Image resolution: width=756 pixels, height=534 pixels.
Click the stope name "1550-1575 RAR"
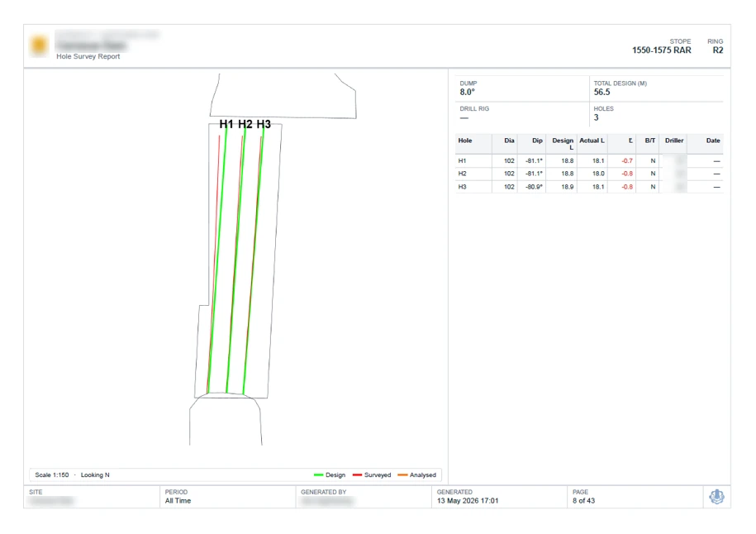coord(662,50)
